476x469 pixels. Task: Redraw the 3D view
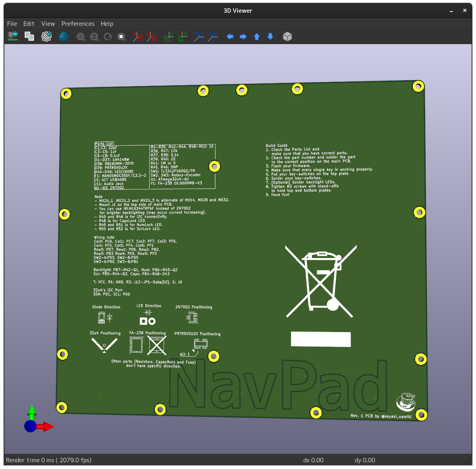108,37
